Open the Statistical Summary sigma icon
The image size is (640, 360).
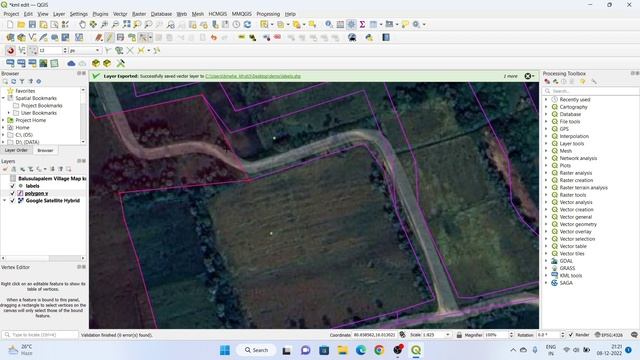(x=362, y=24)
